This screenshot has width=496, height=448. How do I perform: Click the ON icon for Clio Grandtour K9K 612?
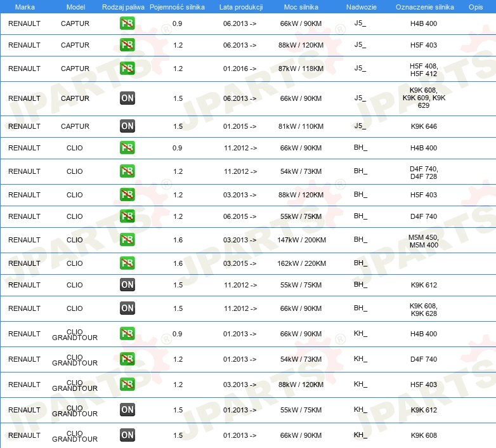(127, 410)
